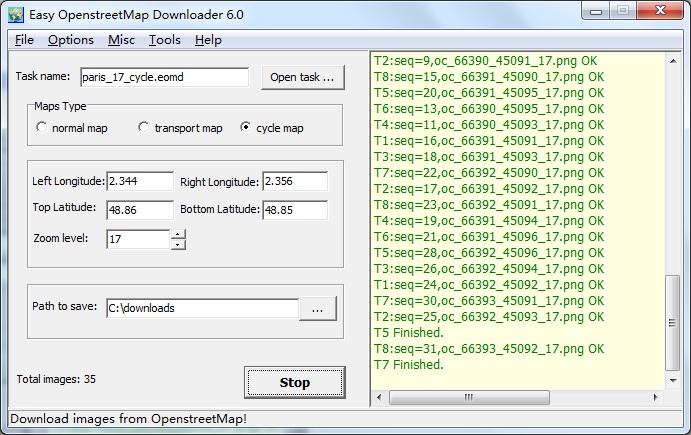The image size is (691, 435).
Task: Click log scrollbar up arrow
Action: point(673,61)
